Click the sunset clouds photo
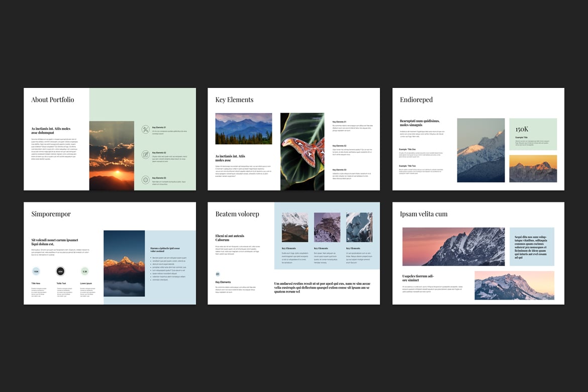Screen dimensions: 588x392 pyautogui.click(x=112, y=156)
